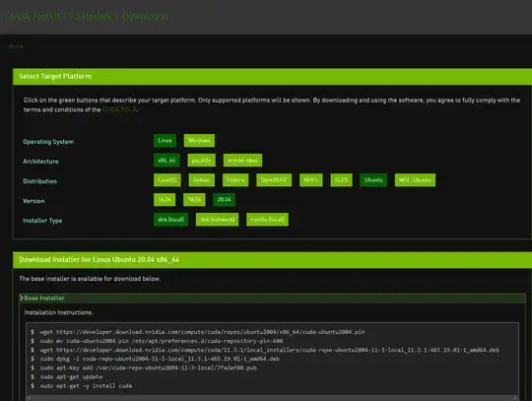Select Ubuntu version 20.04
Viewport: 532px width, 401px height.
[x=224, y=199]
